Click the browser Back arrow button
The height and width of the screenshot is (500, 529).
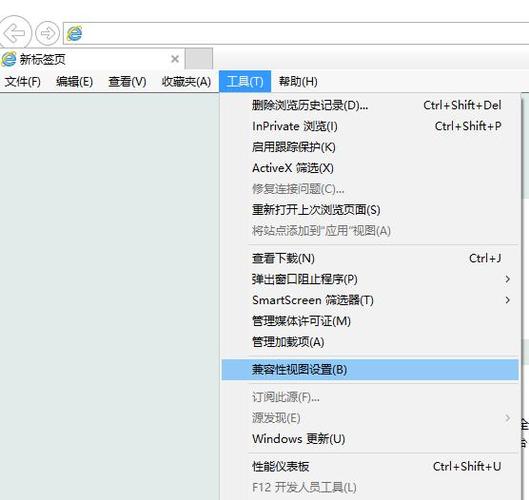(14, 33)
